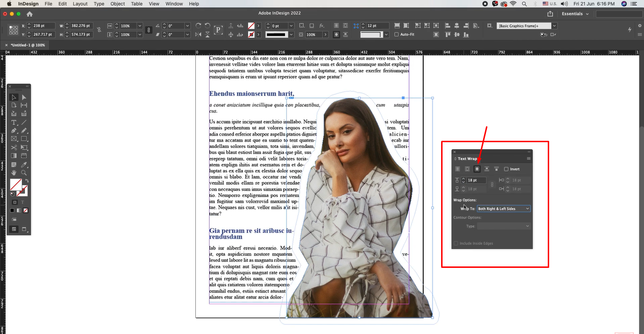Check Include Inside Edges in Text Wrap
The width and height of the screenshot is (644, 334).
click(x=455, y=243)
